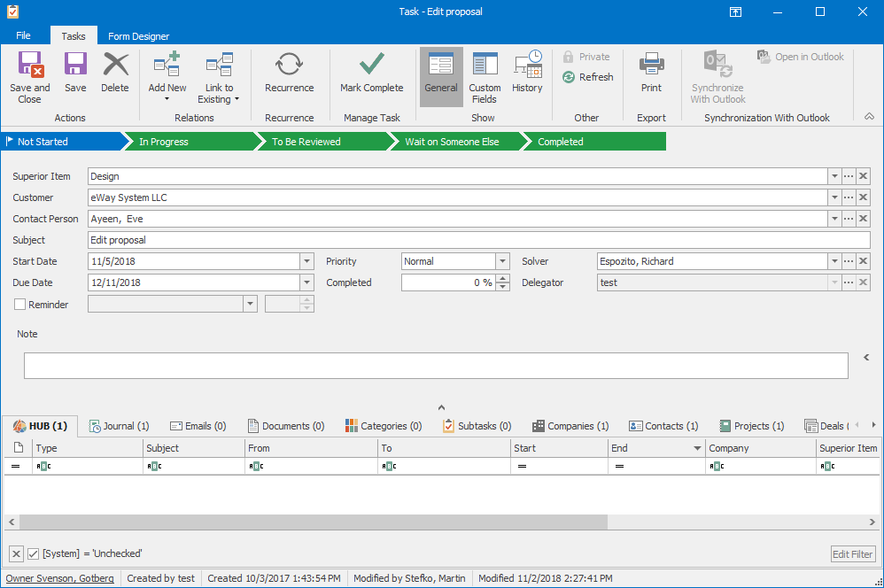Image resolution: width=884 pixels, height=588 pixels.
Task: Open the Start Date calendar dropdown
Action: [306, 261]
